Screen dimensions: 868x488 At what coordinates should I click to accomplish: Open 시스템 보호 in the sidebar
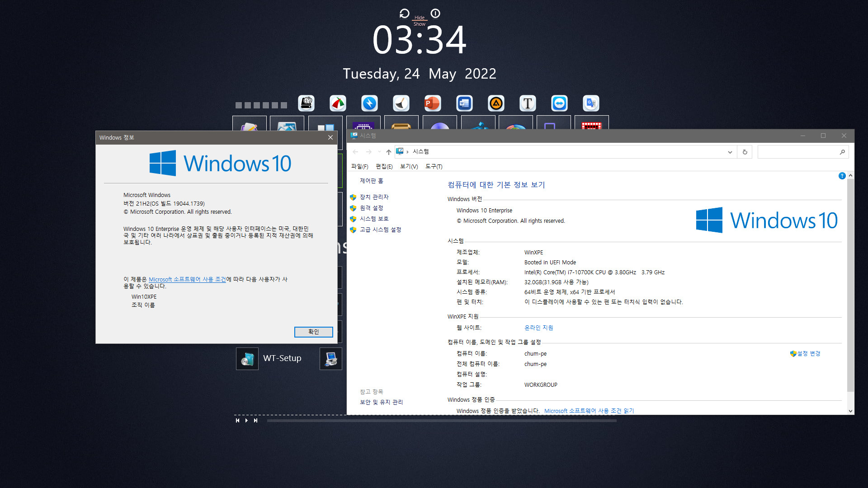point(374,219)
